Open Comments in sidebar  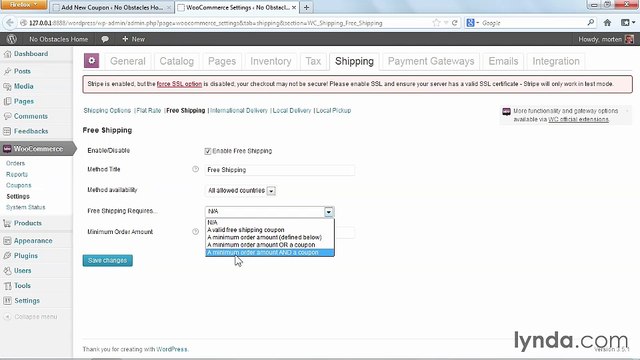coord(31,116)
